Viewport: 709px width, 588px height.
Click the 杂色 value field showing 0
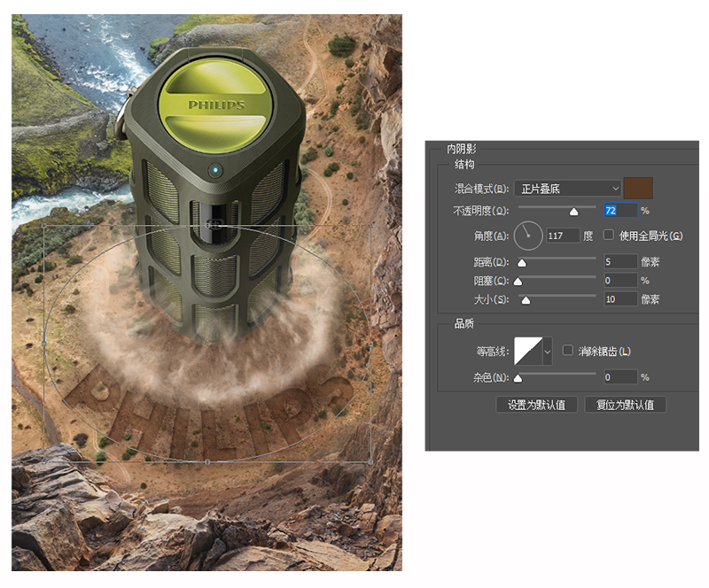[x=620, y=377]
